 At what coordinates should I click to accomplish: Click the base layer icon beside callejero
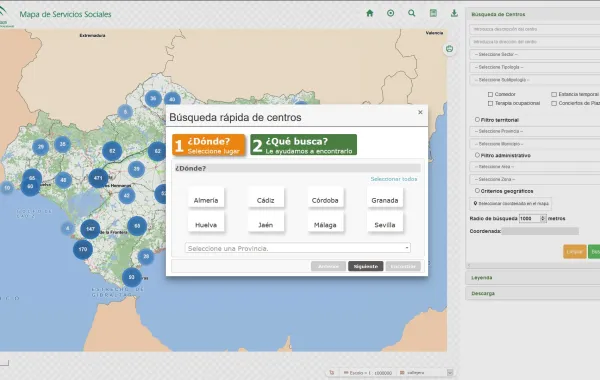click(402, 372)
